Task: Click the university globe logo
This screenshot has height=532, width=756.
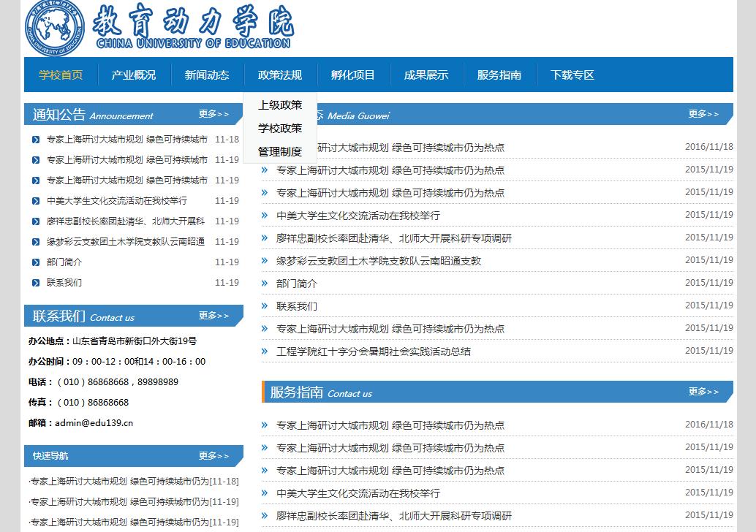Action: point(55,28)
